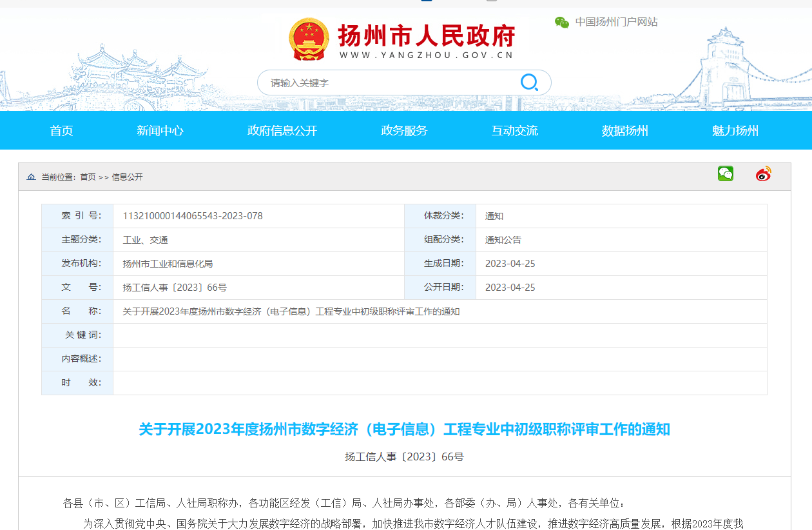Navigate to 魅力扬州 page

[x=735, y=131]
